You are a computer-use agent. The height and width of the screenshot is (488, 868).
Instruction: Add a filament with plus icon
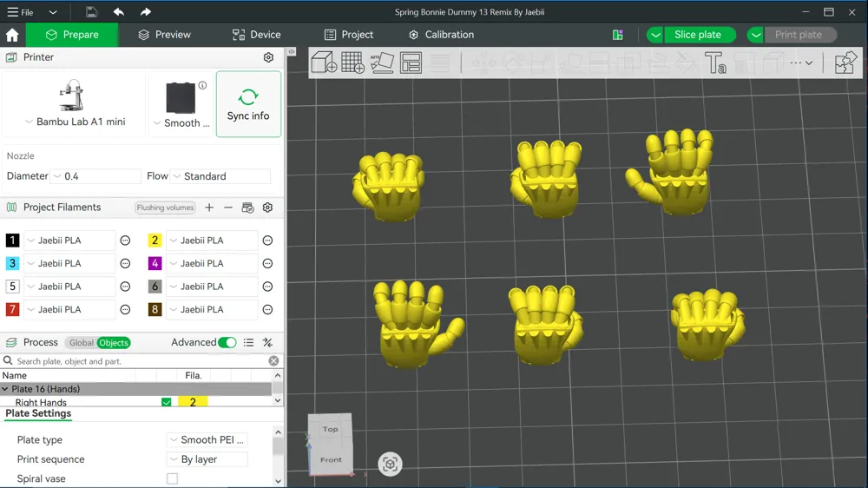click(x=209, y=208)
